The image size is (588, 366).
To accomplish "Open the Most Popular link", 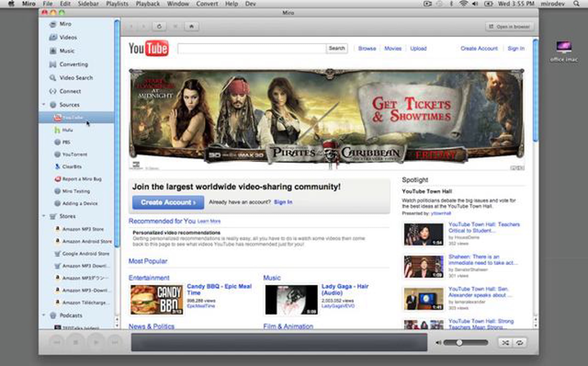I will pos(148,261).
